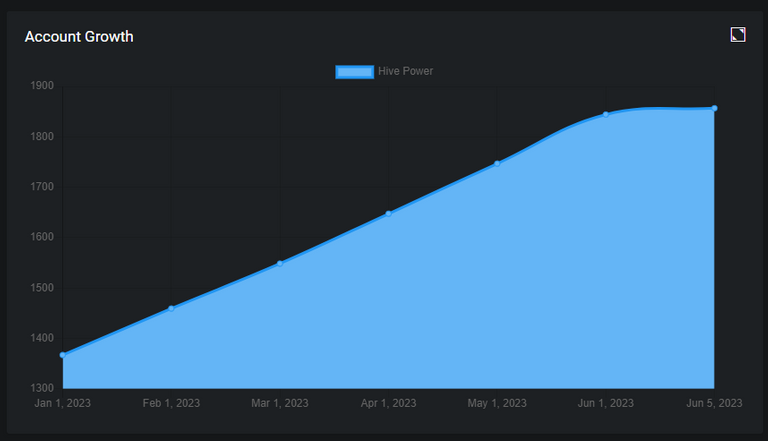
Task: Click the Mar 1, 2023 axis label
Action: click(280, 403)
